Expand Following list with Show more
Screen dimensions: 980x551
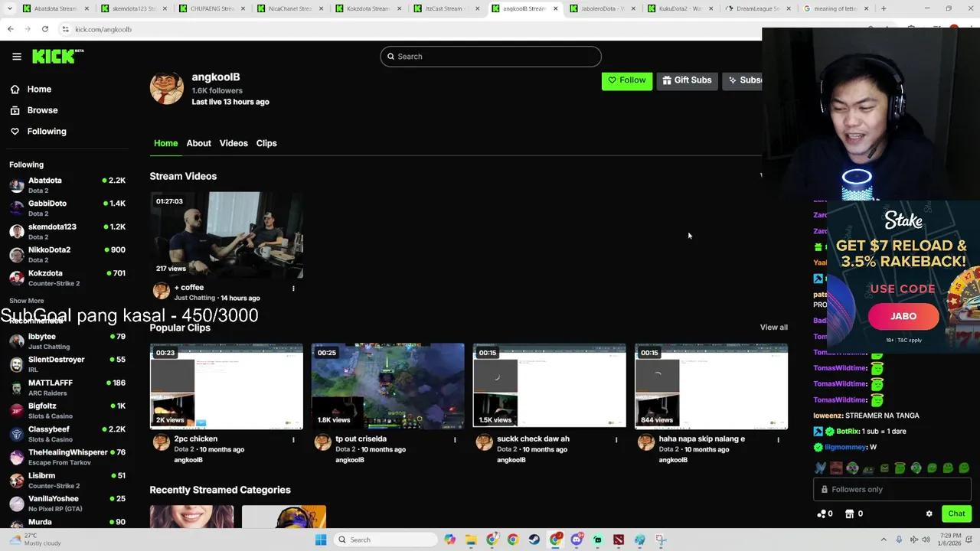pos(27,301)
